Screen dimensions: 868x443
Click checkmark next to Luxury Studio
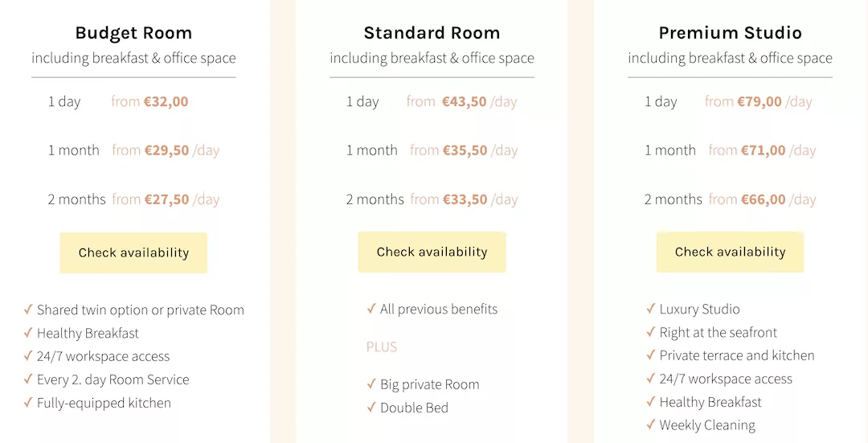(651, 309)
